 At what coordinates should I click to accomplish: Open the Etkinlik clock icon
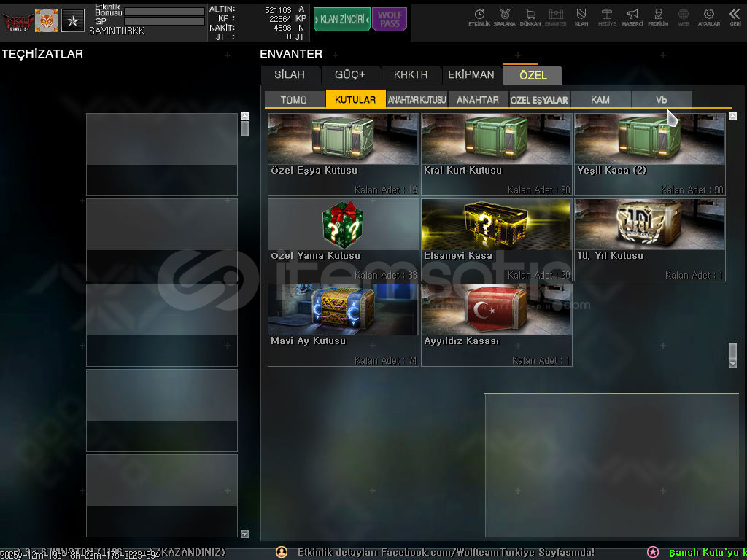click(479, 17)
